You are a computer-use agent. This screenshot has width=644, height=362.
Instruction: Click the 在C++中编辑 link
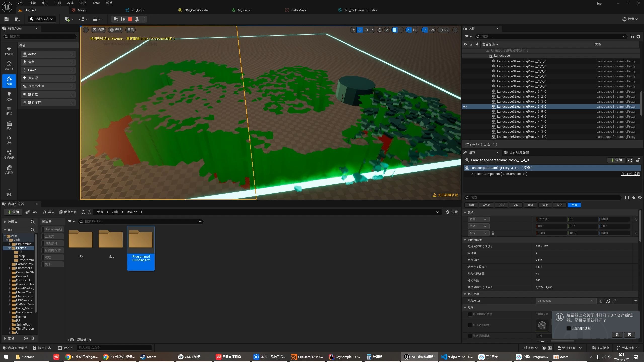pos(630,174)
